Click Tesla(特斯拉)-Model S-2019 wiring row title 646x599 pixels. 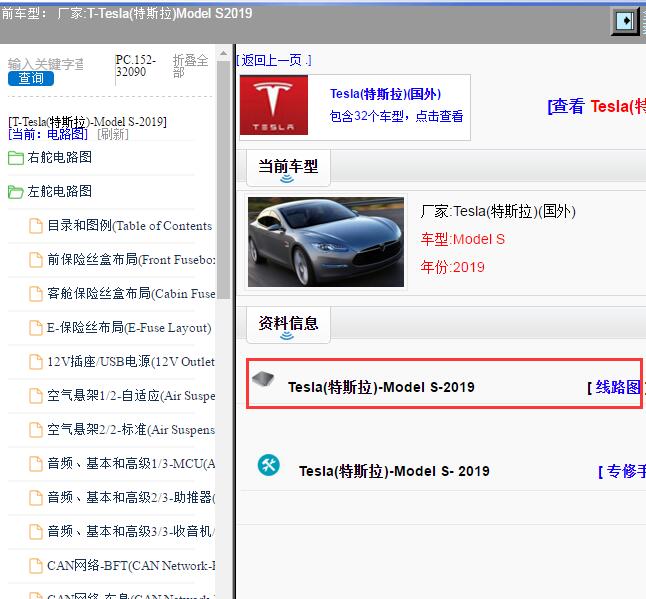(381, 387)
